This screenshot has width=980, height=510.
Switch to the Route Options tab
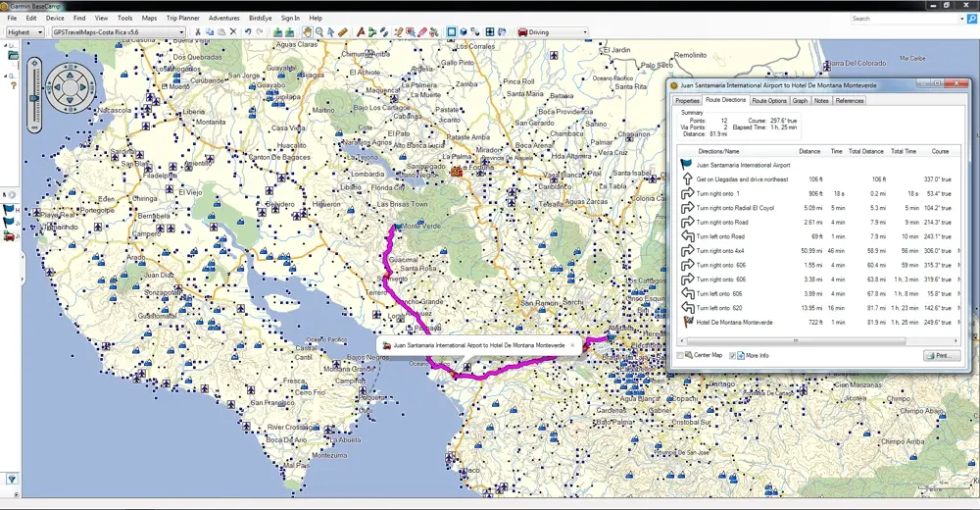(x=768, y=101)
